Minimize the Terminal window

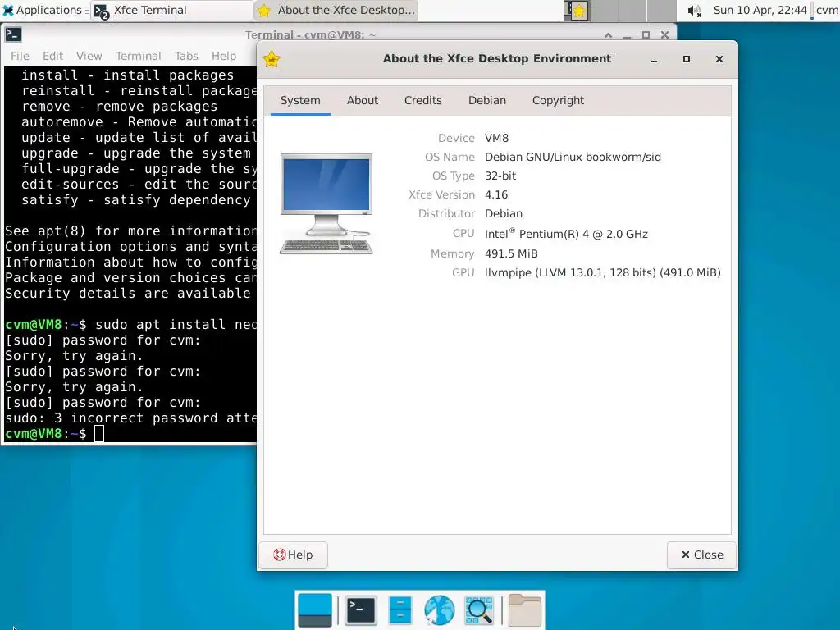[x=627, y=34]
